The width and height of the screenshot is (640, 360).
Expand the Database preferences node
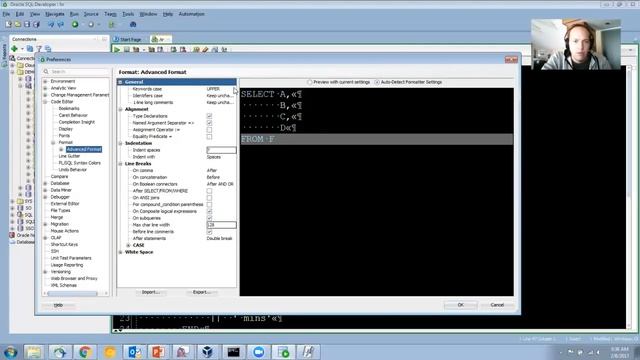tap(45, 183)
